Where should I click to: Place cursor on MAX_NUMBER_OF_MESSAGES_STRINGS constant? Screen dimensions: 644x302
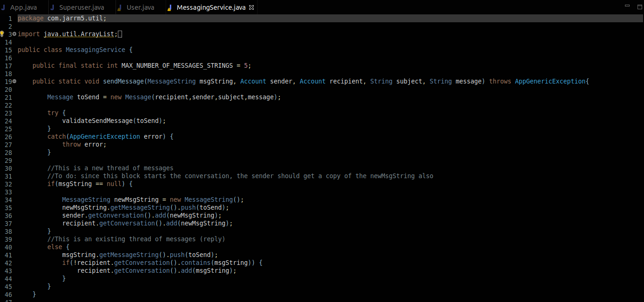click(179, 65)
